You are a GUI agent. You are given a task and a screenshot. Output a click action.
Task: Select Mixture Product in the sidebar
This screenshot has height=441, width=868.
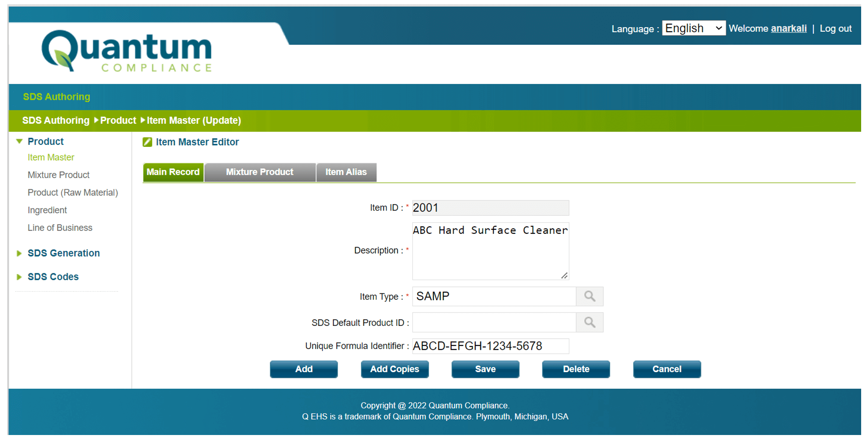[59, 175]
